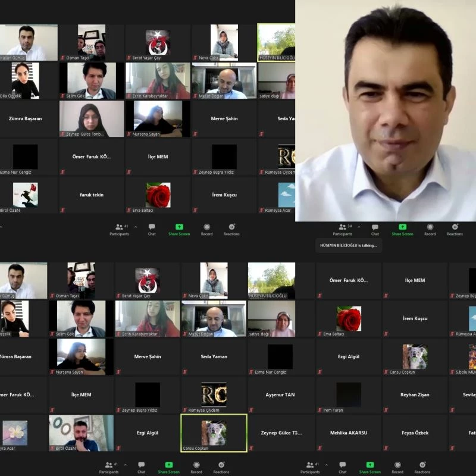Expand the caret beside Participants in top-left toolbar

(x=135, y=227)
